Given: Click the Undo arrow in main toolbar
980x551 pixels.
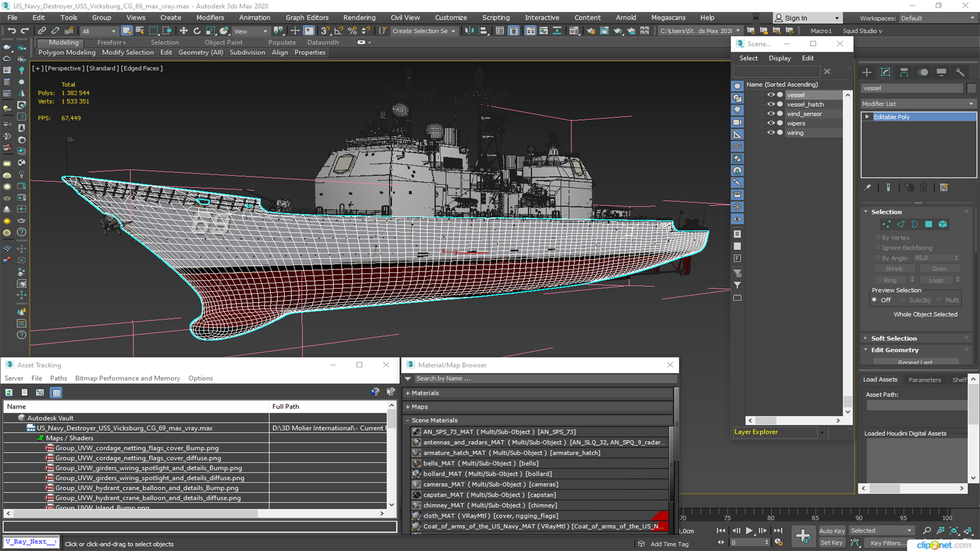Looking at the screenshot, I should click(12, 31).
